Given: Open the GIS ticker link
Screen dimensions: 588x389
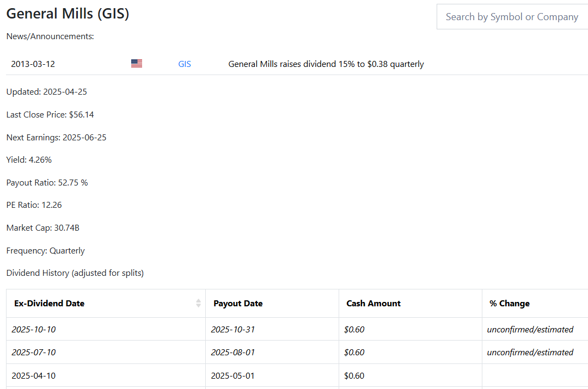Looking at the screenshot, I should pyautogui.click(x=185, y=64).
